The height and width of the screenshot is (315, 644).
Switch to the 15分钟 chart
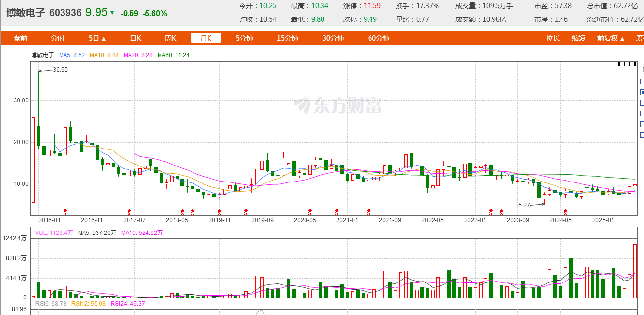288,38
